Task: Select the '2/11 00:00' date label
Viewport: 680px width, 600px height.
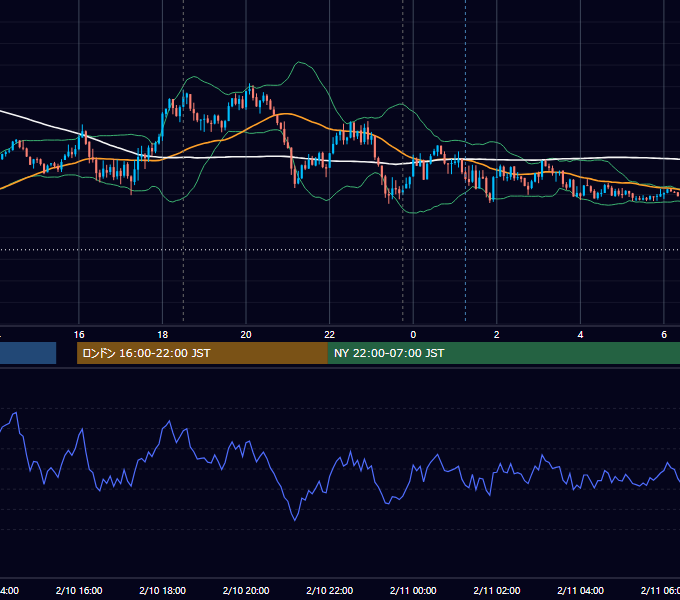Action: [x=413, y=590]
